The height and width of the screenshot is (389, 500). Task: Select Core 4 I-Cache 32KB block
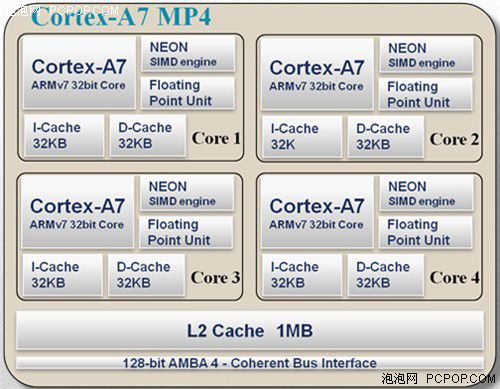pyautogui.click(x=302, y=275)
